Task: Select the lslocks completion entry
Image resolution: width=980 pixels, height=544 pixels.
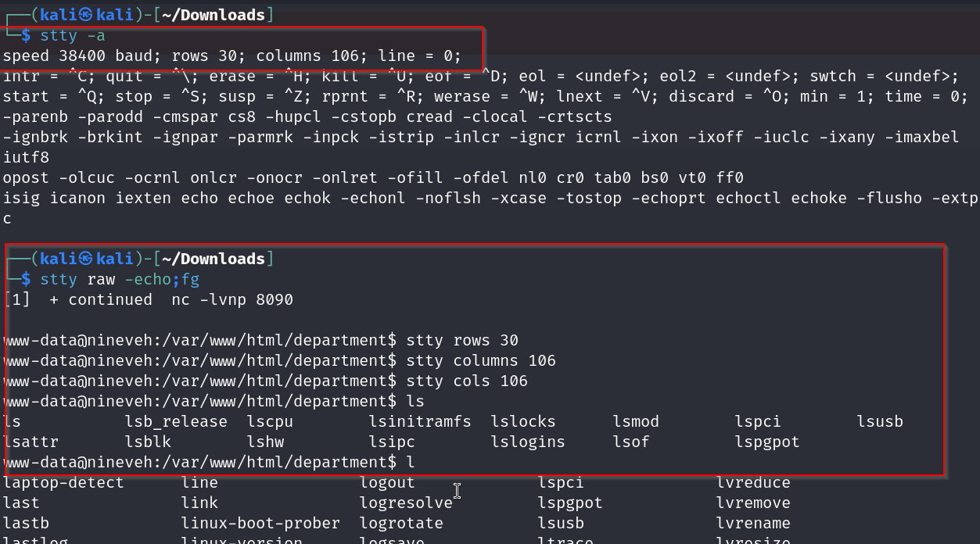Action: (x=523, y=421)
